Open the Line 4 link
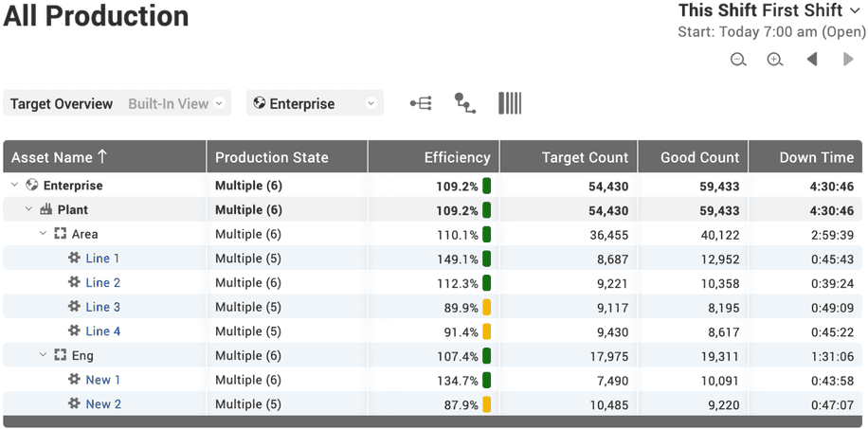 [103, 331]
